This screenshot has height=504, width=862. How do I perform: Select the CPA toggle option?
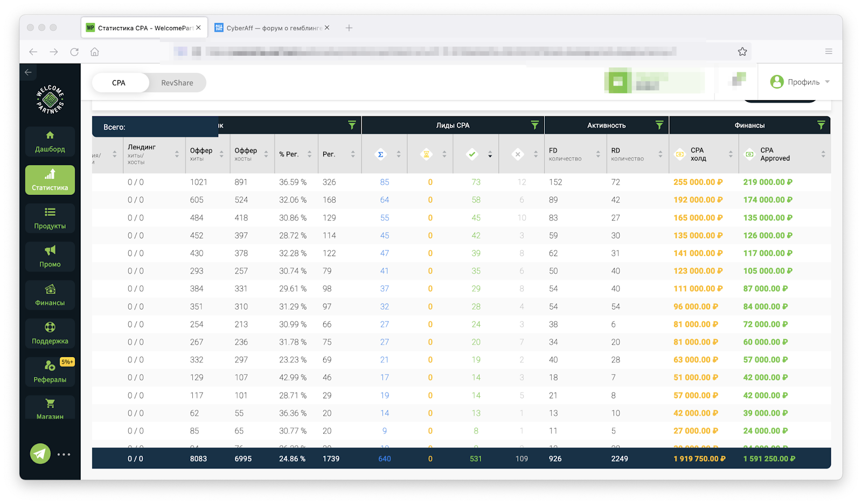[x=119, y=83]
